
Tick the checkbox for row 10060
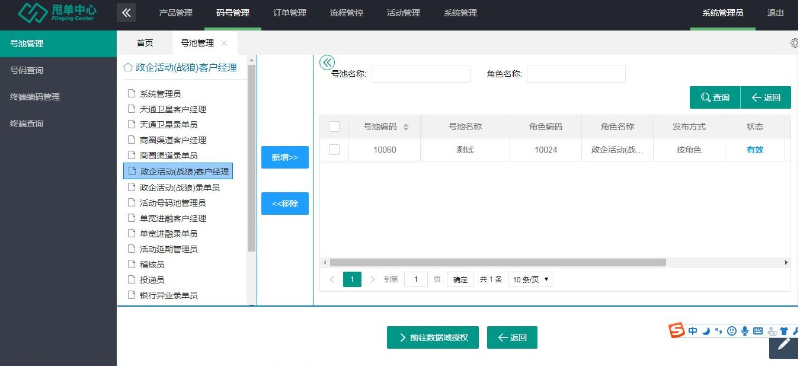(x=334, y=150)
